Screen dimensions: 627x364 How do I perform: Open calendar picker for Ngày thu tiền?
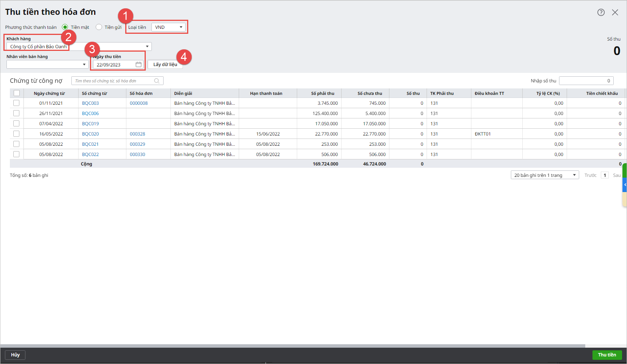pyautogui.click(x=139, y=65)
